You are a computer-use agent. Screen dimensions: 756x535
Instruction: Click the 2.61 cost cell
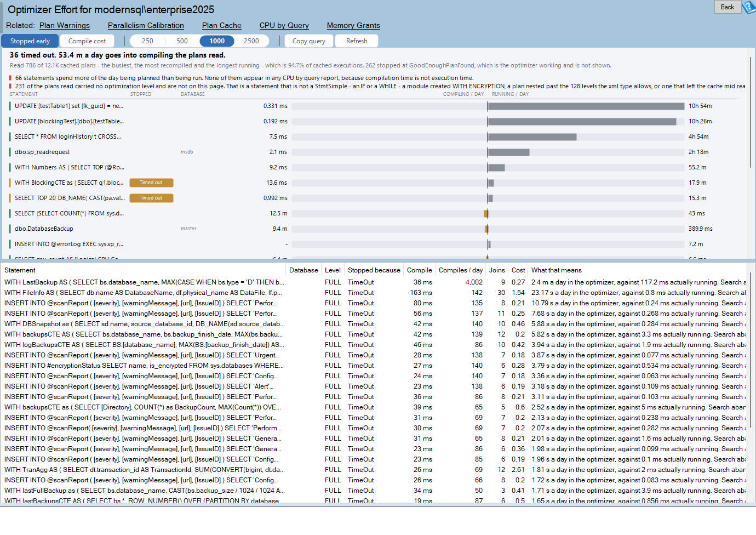click(518, 470)
